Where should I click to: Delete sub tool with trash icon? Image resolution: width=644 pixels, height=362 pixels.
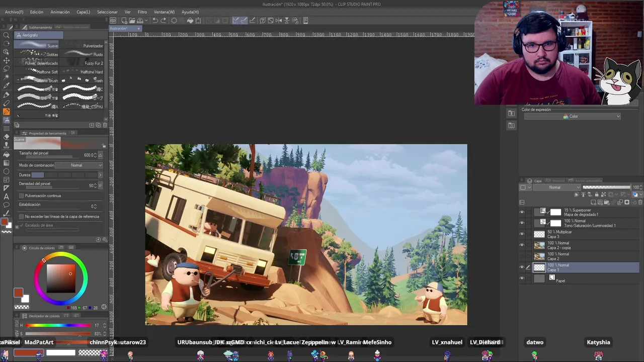point(105,125)
